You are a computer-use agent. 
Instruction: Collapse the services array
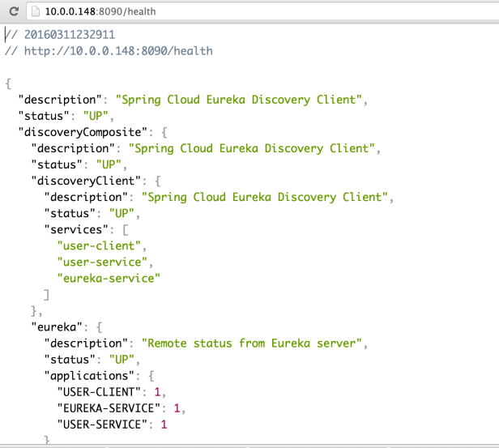114,229
